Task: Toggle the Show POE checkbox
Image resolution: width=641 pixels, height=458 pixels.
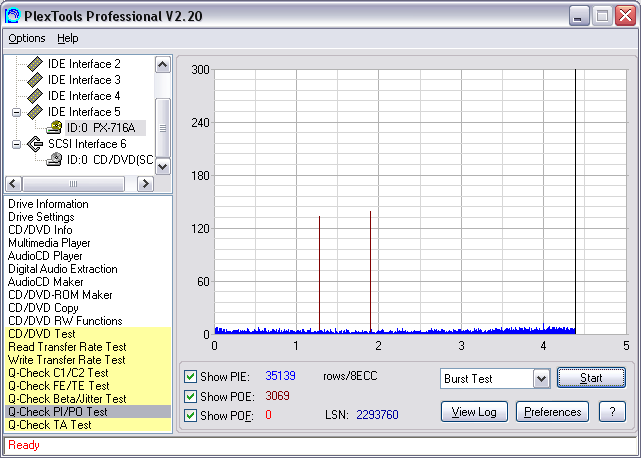Action: [190, 396]
